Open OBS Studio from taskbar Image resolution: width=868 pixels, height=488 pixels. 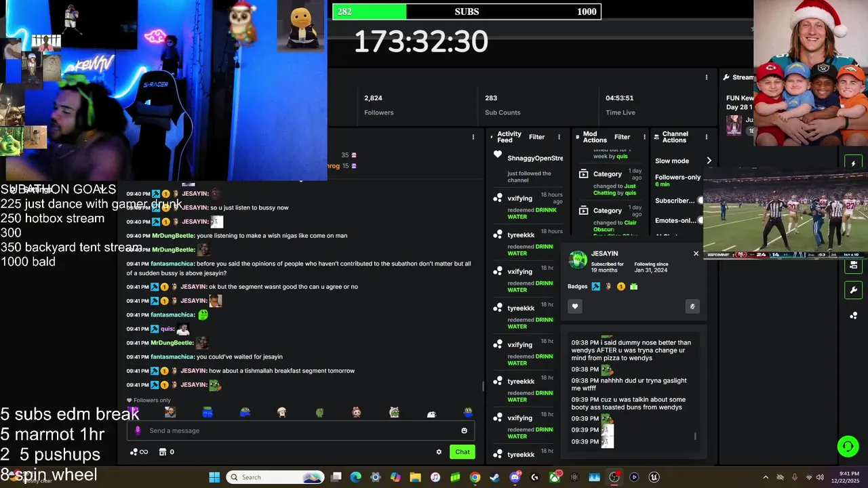click(x=614, y=477)
